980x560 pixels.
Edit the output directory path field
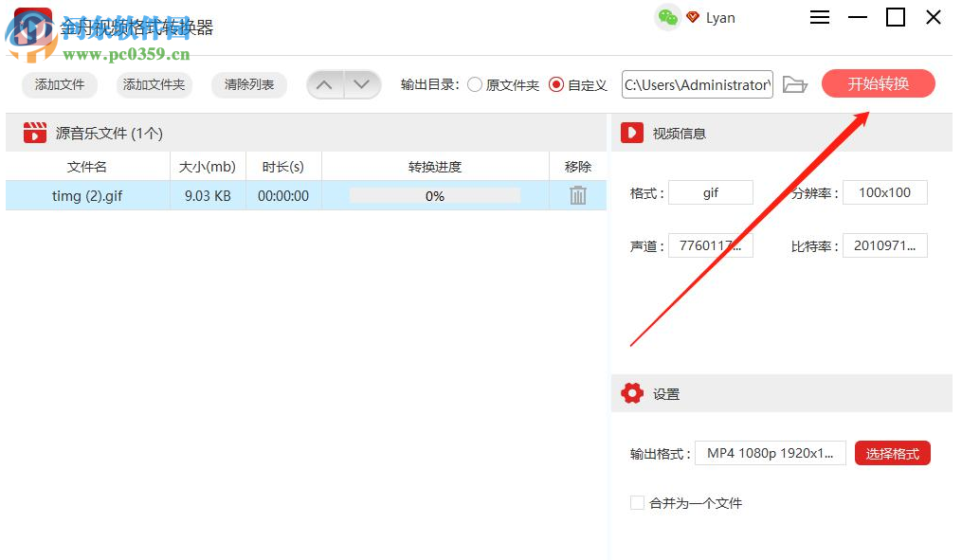tap(697, 84)
